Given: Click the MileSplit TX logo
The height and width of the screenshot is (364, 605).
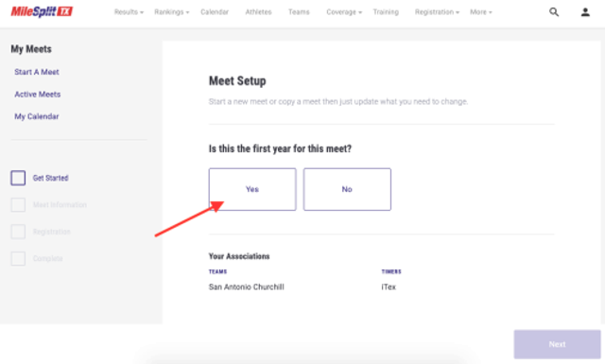Looking at the screenshot, I should point(42,11).
